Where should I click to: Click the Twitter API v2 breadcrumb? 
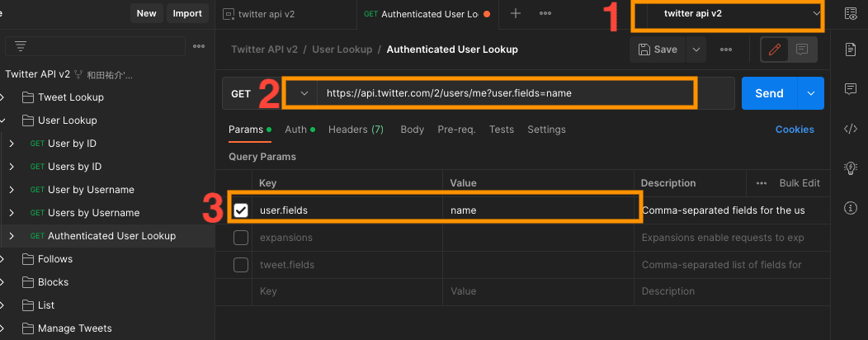tap(265, 50)
